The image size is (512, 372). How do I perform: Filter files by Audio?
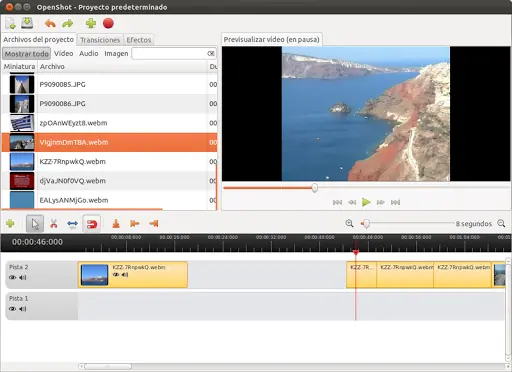(89, 53)
